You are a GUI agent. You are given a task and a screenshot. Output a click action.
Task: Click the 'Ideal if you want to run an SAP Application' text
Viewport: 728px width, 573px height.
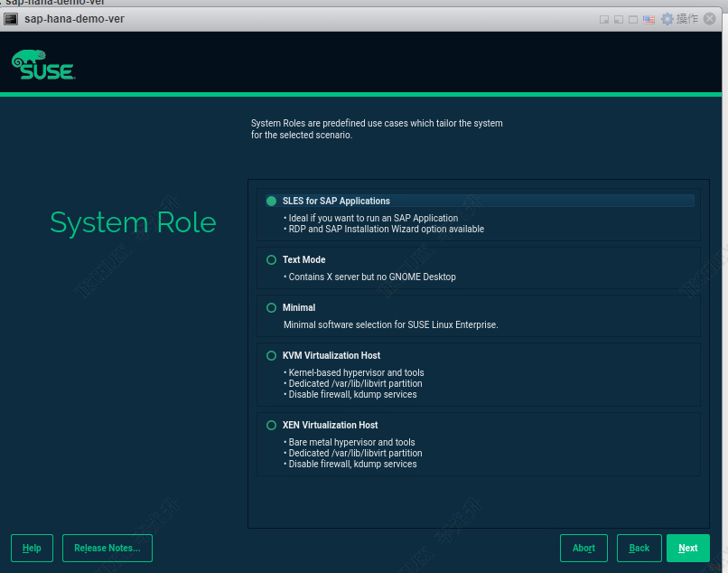coord(373,218)
